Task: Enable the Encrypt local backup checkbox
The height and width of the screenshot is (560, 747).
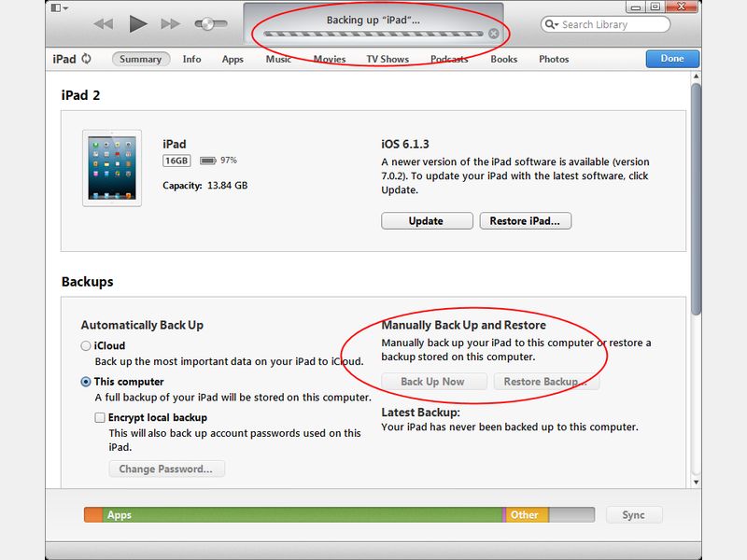Action: (x=100, y=417)
